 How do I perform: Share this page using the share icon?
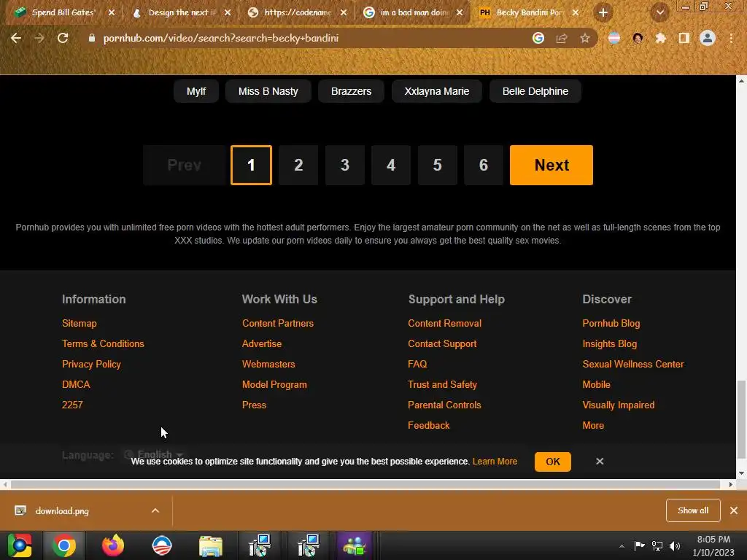click(562, 38)
